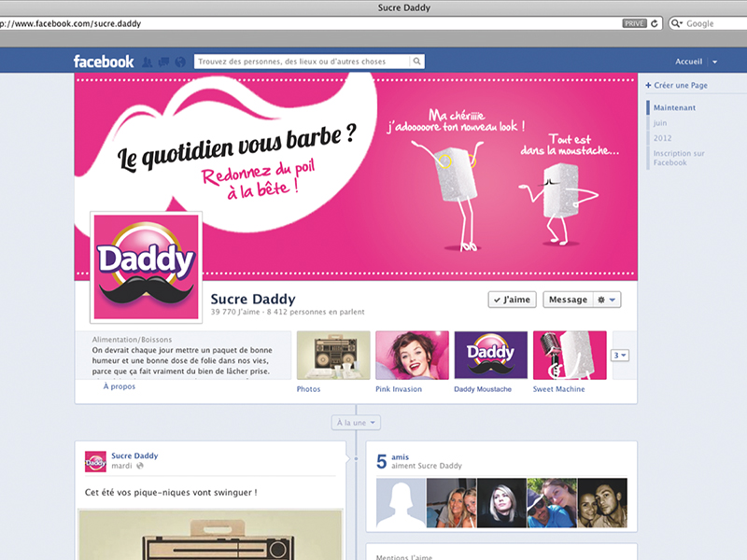Jump to 2012 on the timeline

tap(663, 138)
